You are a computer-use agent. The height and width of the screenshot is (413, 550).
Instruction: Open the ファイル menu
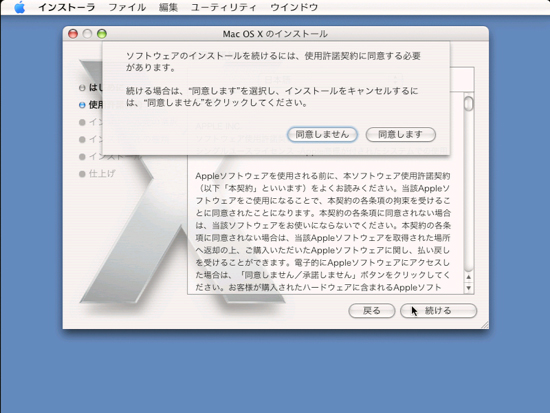(x=127, y=7)
